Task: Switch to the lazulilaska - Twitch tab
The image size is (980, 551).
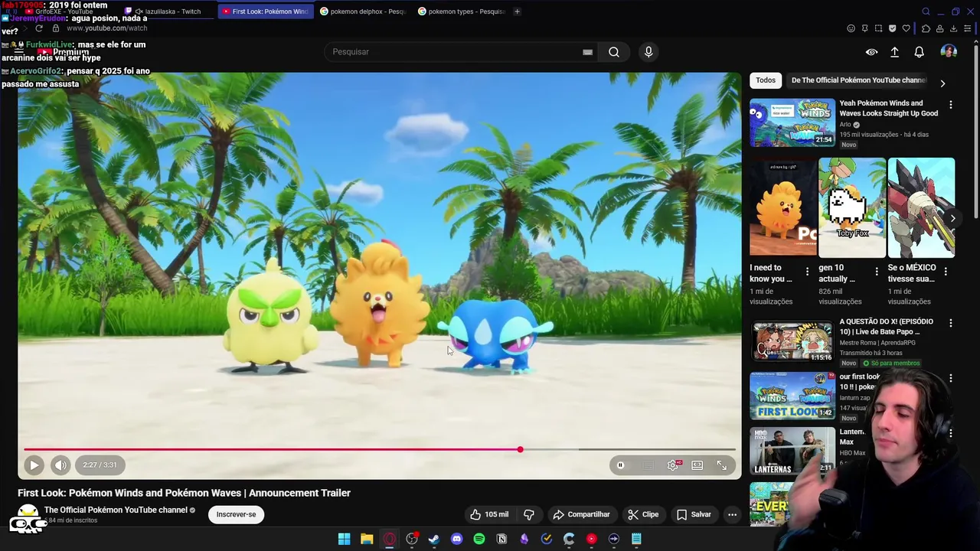Action: 168,11
